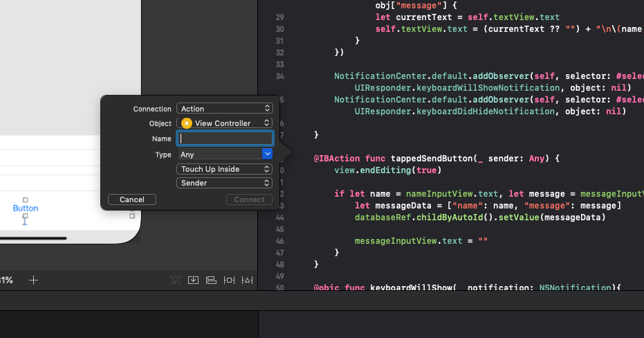
Task: Open the Connection dropdown set to Action
Action: 224,109
